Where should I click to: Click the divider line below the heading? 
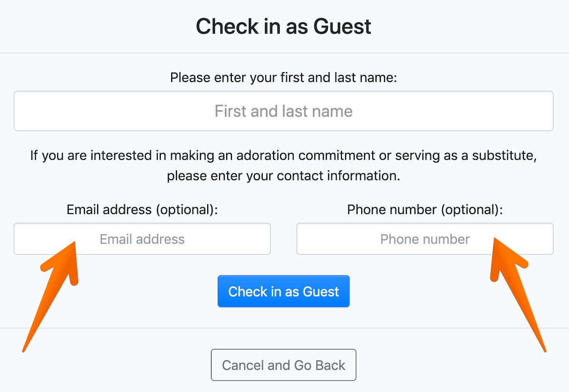284,53
